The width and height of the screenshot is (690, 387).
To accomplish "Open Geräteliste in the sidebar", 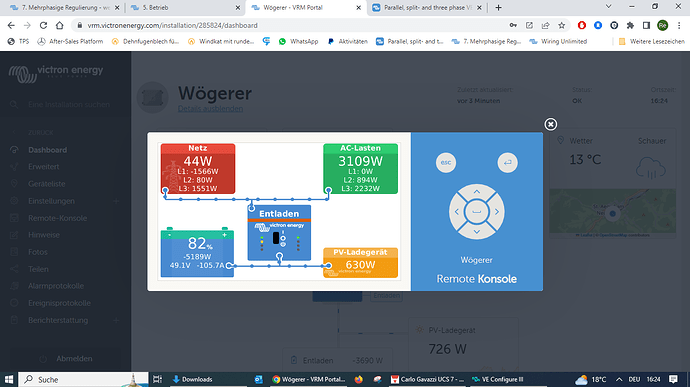I will [x=47, y=184].
